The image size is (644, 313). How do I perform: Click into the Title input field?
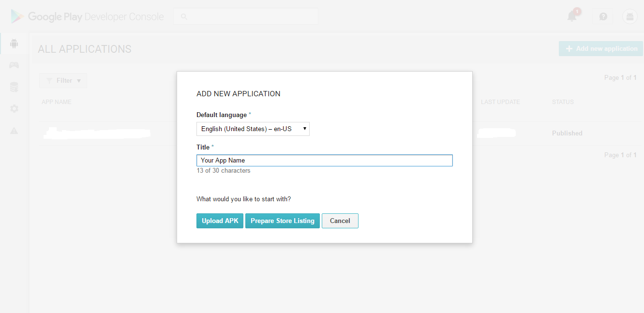[324, 160]
